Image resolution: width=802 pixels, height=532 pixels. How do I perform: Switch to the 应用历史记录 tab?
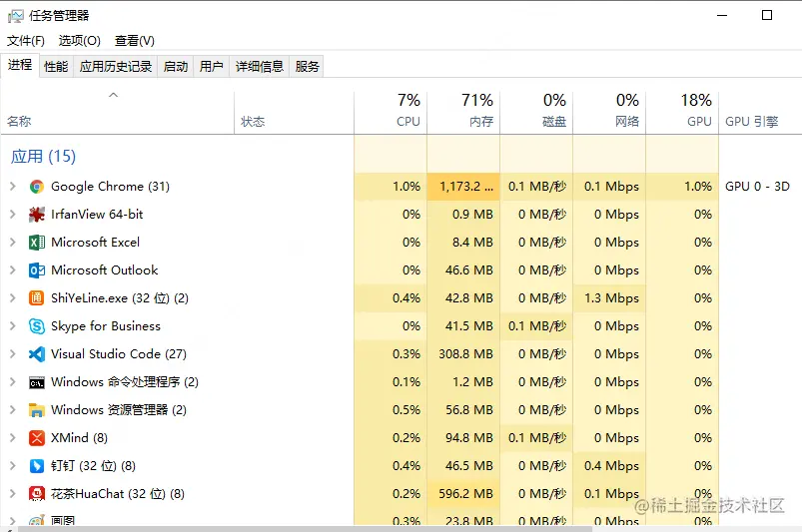click(116, 67)
